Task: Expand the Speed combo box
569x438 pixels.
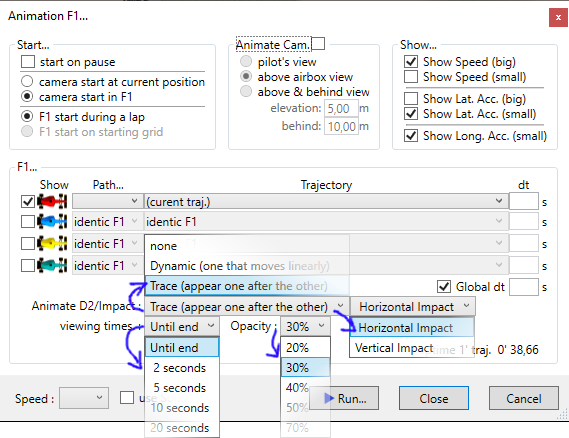Action: point(84,398)
